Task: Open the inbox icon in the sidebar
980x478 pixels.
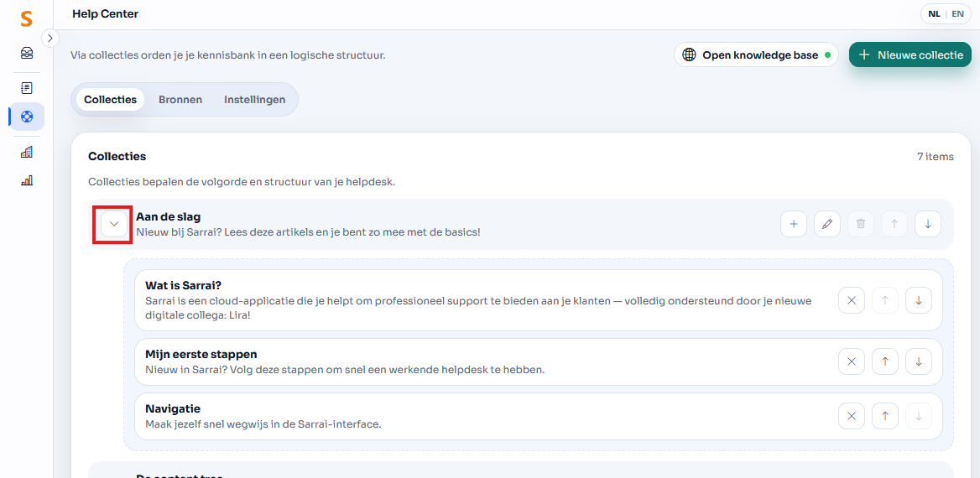Action: pyautogui.click(x=27, y=53)
